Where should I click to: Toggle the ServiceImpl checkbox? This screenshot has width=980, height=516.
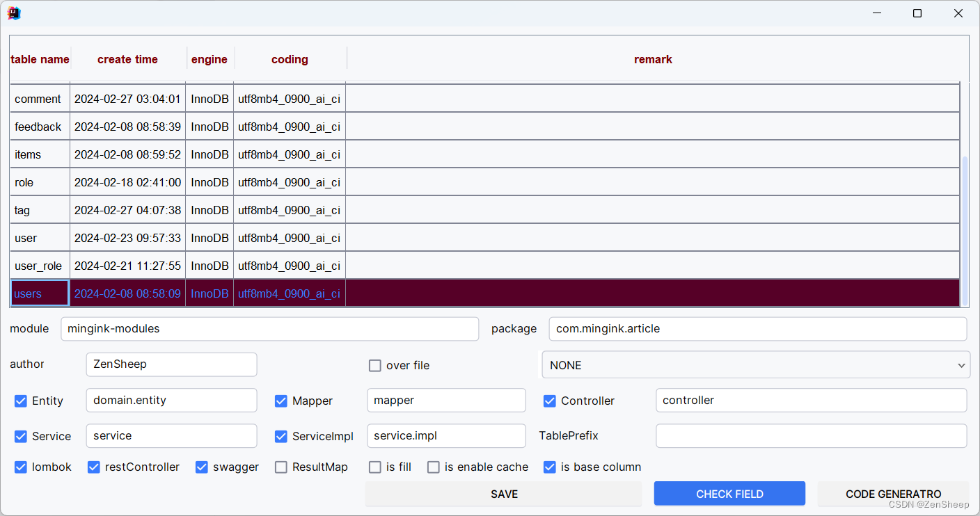[x=281, y=436]
